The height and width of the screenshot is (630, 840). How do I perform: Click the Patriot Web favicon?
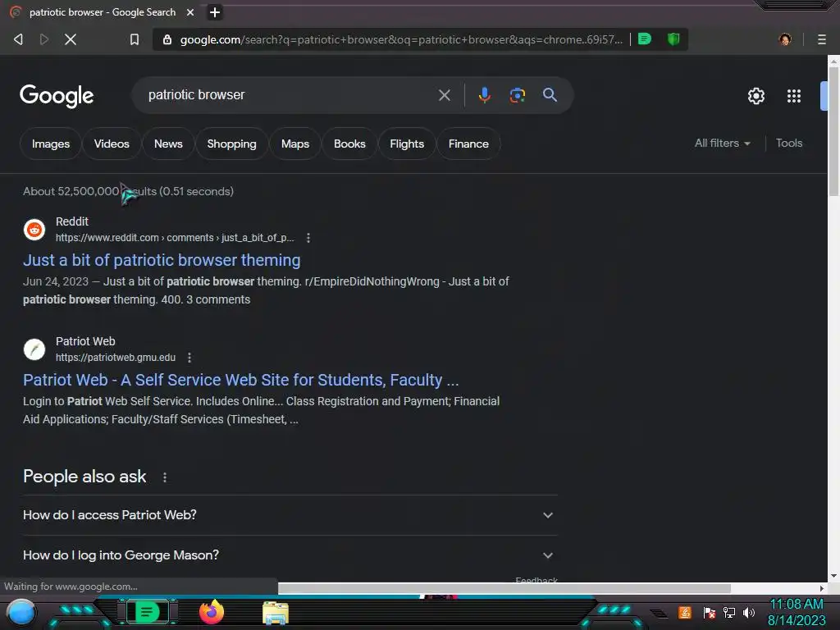(x=34, y=349)
